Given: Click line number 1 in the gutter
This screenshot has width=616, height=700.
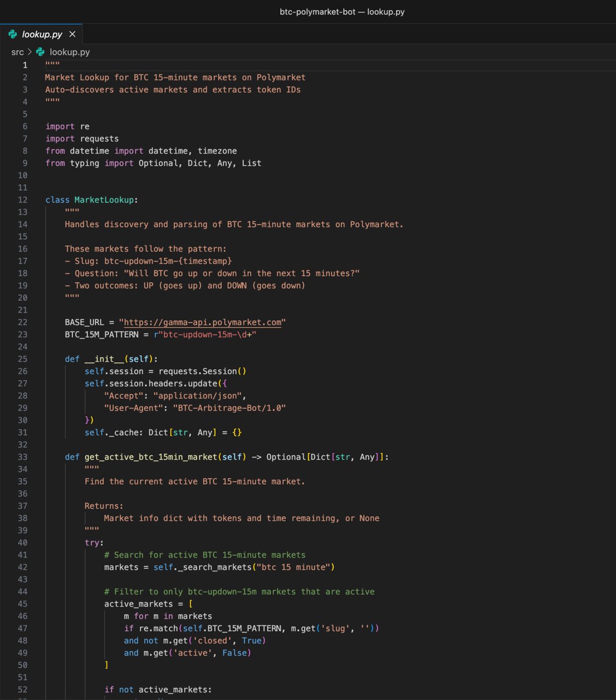Looking at the screenshot, I should pyautogui.click(x=24, y=65).
